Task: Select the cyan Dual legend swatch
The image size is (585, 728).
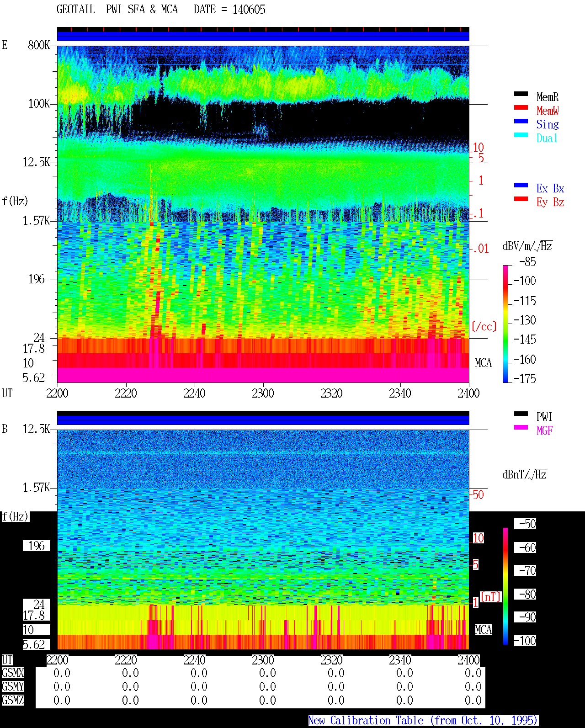Action: (x=521, y=135)
